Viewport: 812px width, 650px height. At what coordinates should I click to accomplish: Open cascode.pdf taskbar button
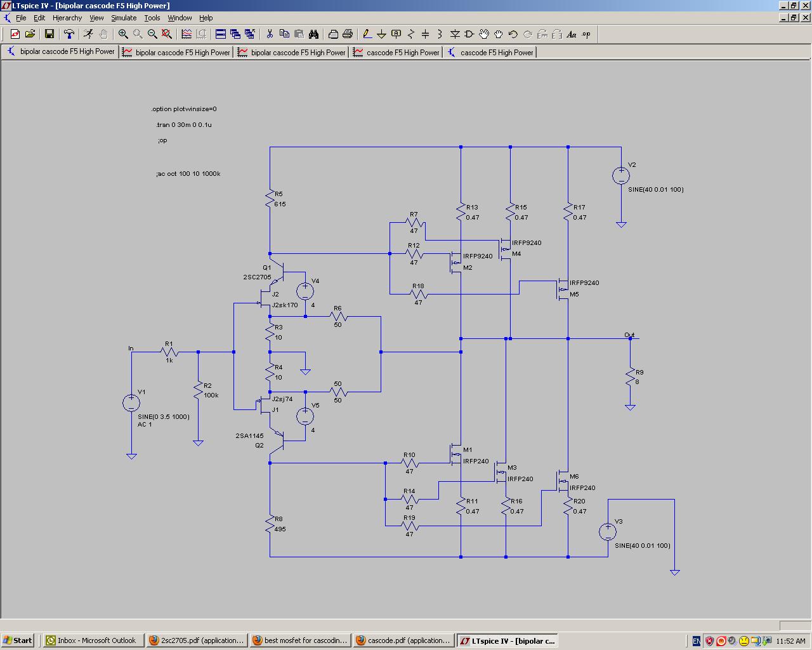click(x=403, y=640)
